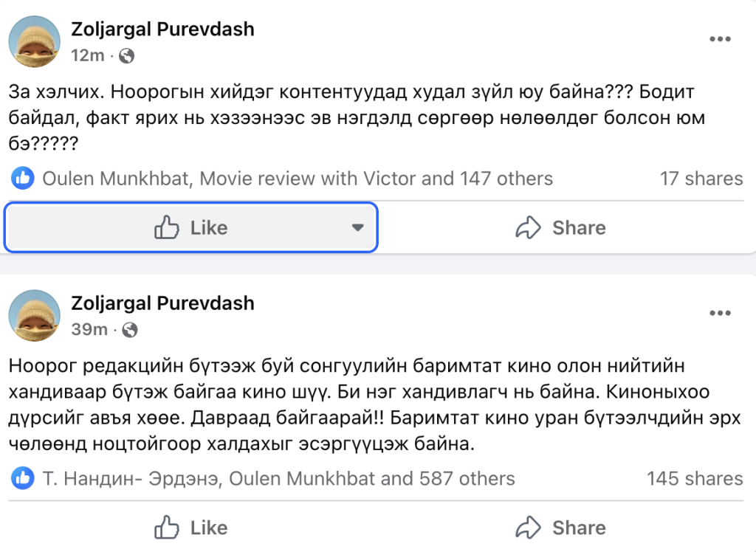Click the like reaction icon near Oulen Munkhbat
The width and height of the screenshot is (756, 552).
point(23,178)
